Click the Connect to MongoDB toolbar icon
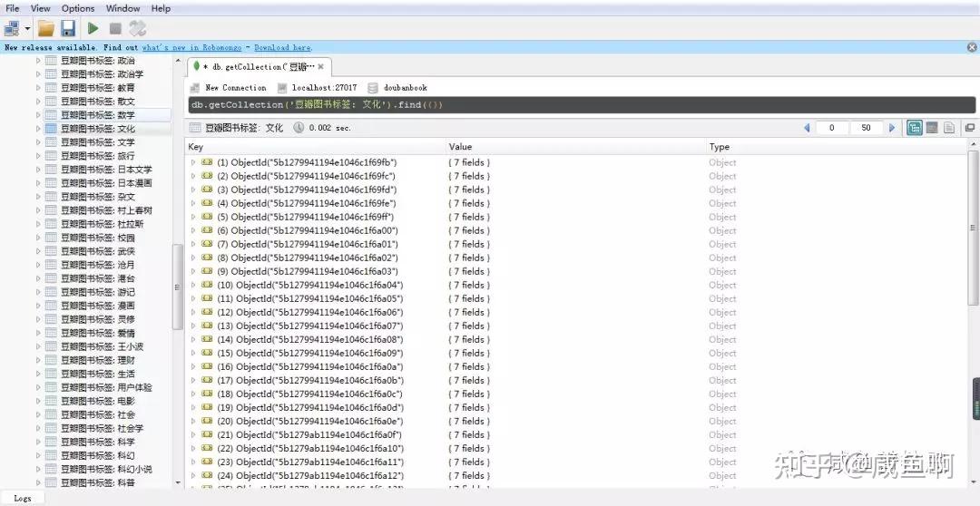 tap(13, 28)
